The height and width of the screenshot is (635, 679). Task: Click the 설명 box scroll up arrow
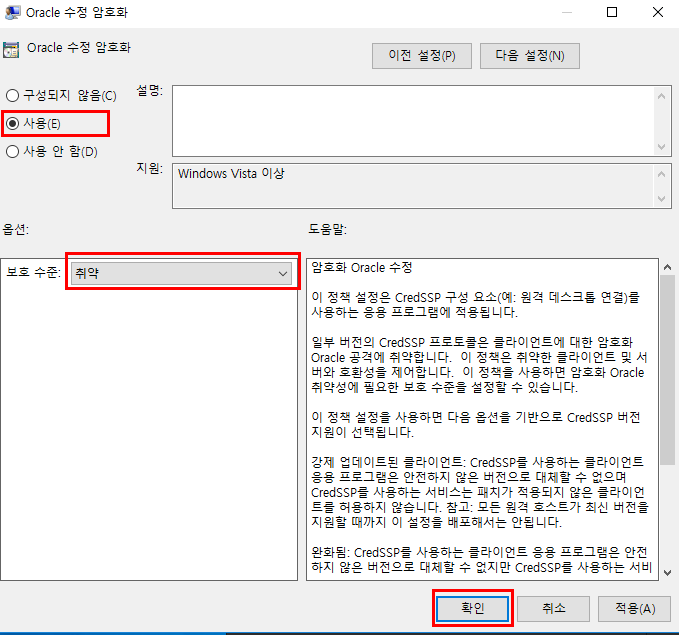pyautogui.click(x=661, y=96)
